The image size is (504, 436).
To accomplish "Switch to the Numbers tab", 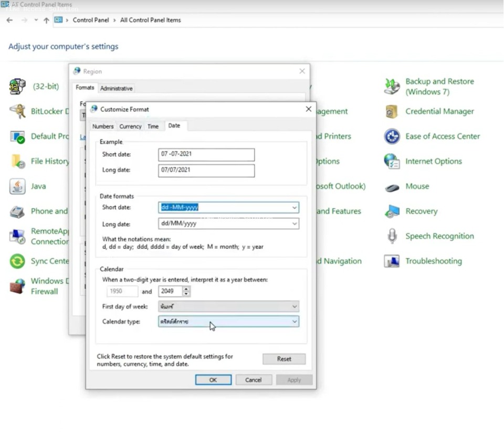I will point(103,126).
